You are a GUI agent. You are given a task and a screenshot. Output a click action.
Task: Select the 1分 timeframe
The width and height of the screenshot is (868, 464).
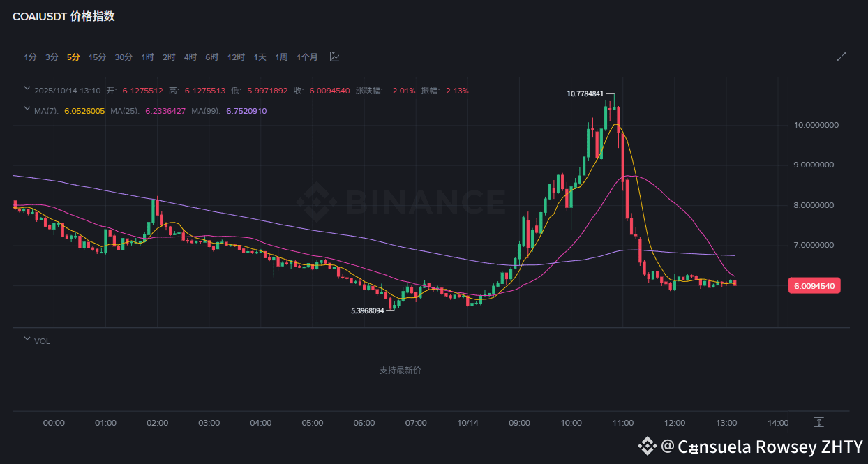click(30, 57)
